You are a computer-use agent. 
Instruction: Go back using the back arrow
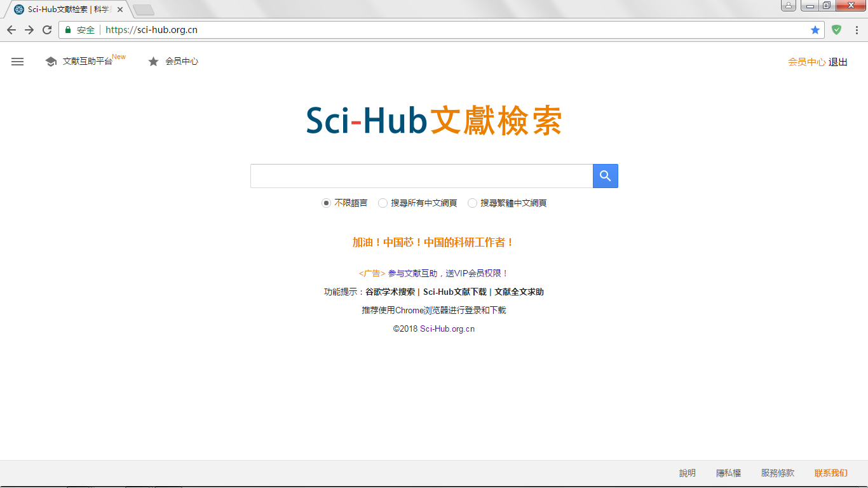[11, 29]
